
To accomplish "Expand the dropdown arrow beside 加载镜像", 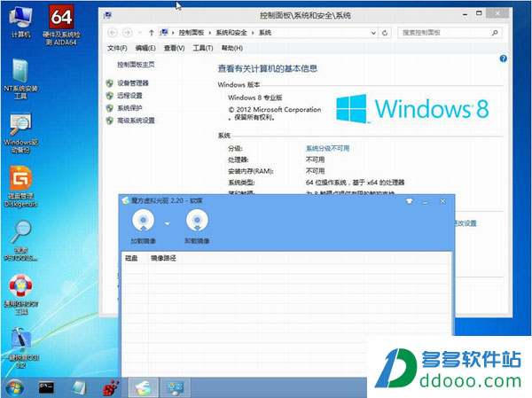I will pos(168,223).
